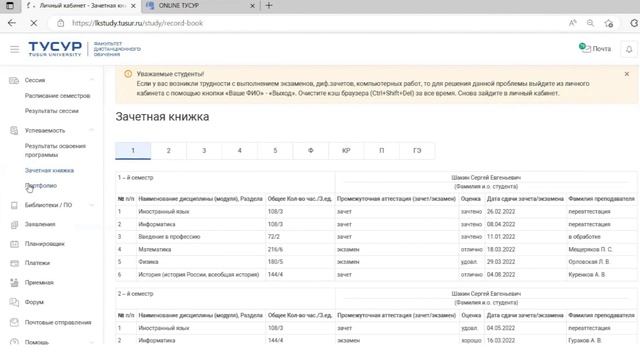Close the ONLINE ТУСУР browser tab

(252, 6)
